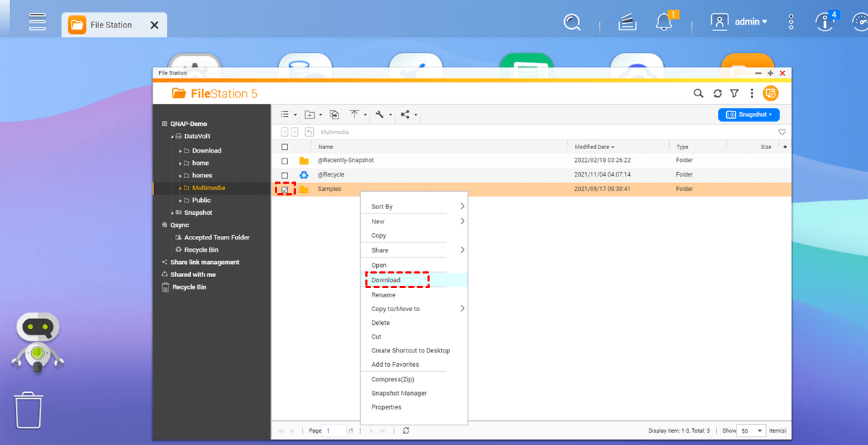Open the items-per-page Show dropdown
This screenshot has width=868, height=445.
click(752, 431)
